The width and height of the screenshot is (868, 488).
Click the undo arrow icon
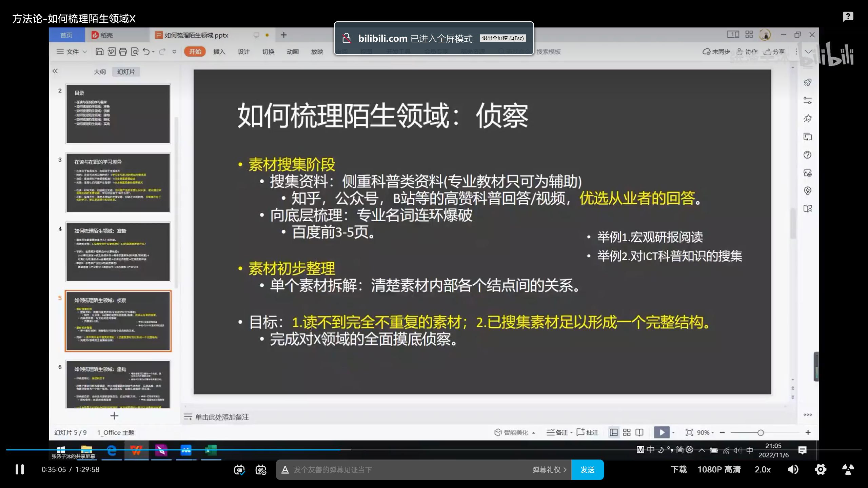click(x=146, y=52)
